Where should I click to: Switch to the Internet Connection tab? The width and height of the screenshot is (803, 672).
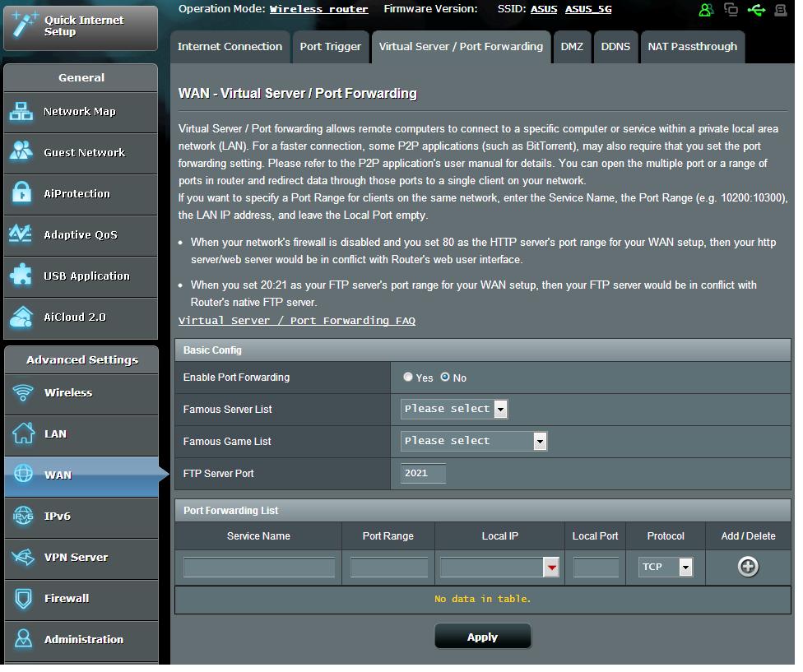click(231, 47)
